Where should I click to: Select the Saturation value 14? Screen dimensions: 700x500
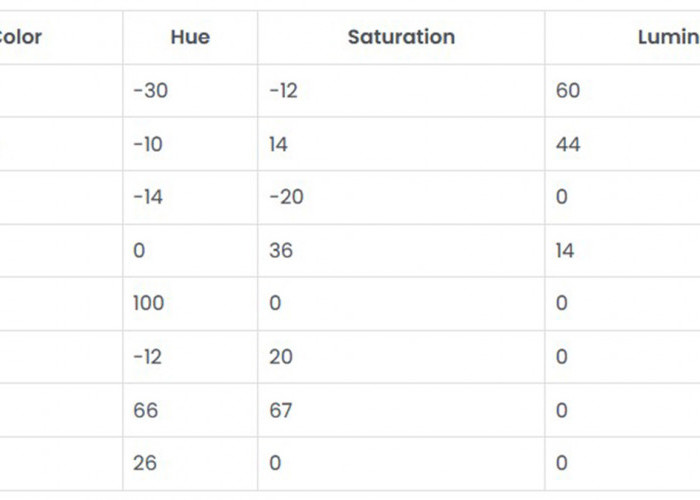278,145
